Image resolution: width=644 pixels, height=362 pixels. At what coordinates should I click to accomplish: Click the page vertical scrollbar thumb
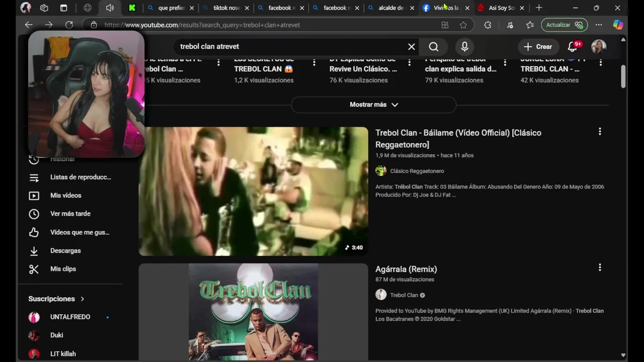(x=623, y=76)
